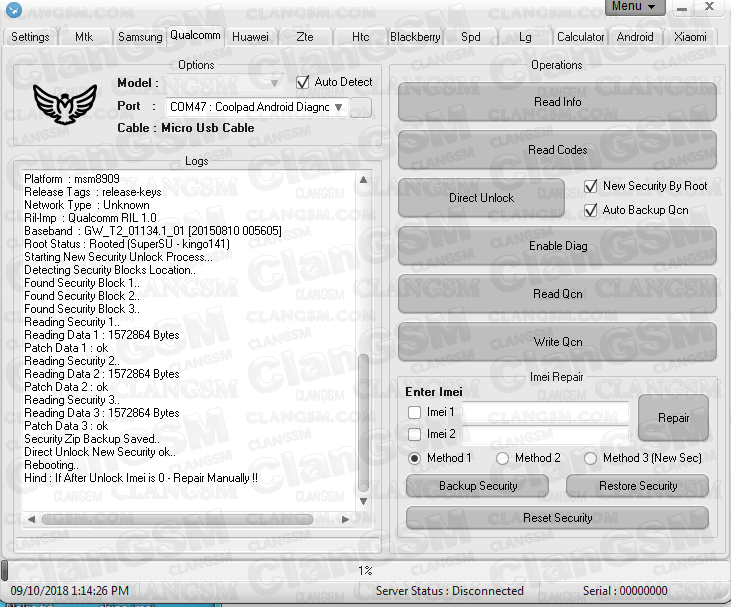Click the Read Qcn button
The image size is (731, 607).
(x=557, y=294)
